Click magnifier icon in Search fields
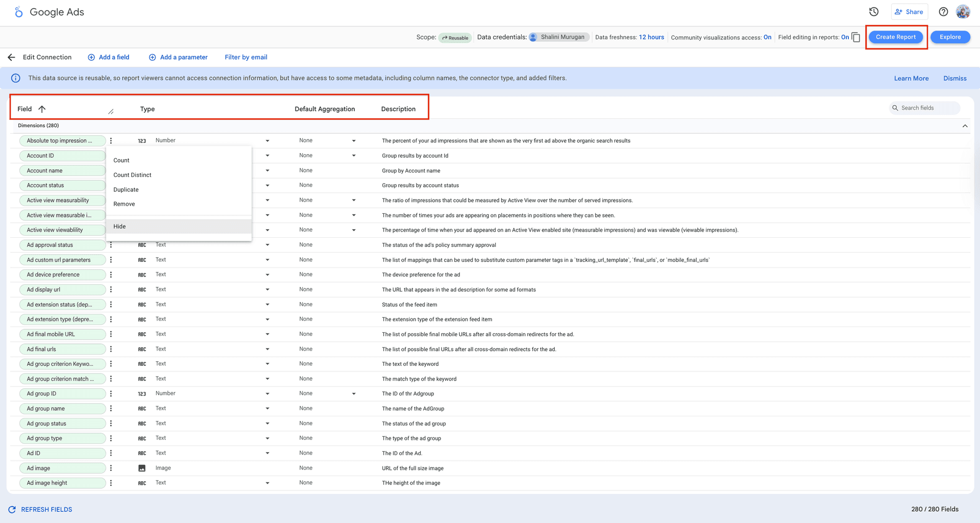This screenshot has height=523, width=980. tap(895, 108)
